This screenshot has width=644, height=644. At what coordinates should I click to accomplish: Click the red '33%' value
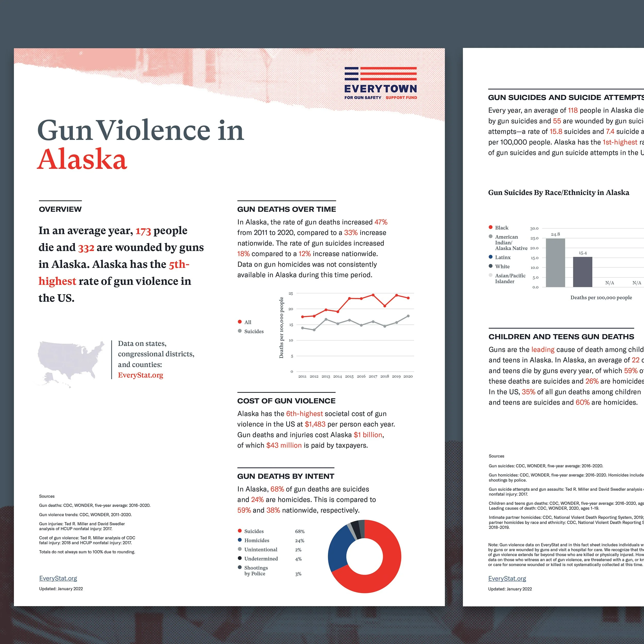(x=351, y=233)
